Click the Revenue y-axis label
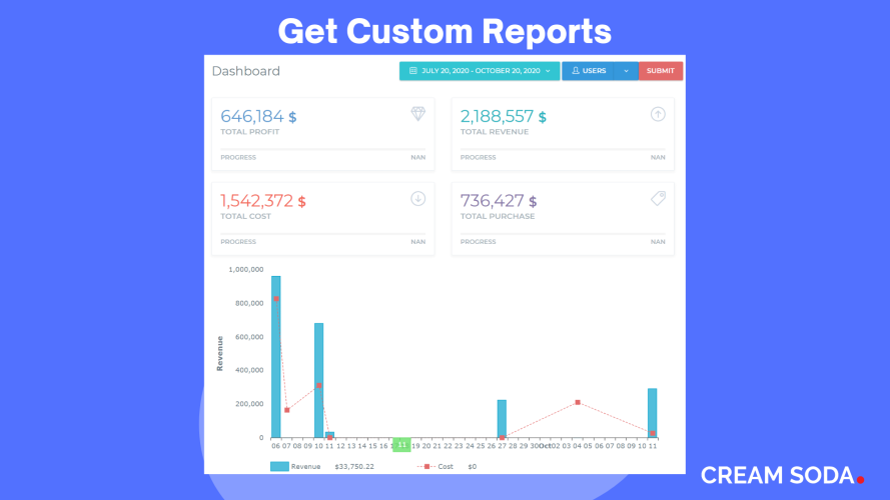The height and width of the screenshot is (500, 890). coord(220,354)
